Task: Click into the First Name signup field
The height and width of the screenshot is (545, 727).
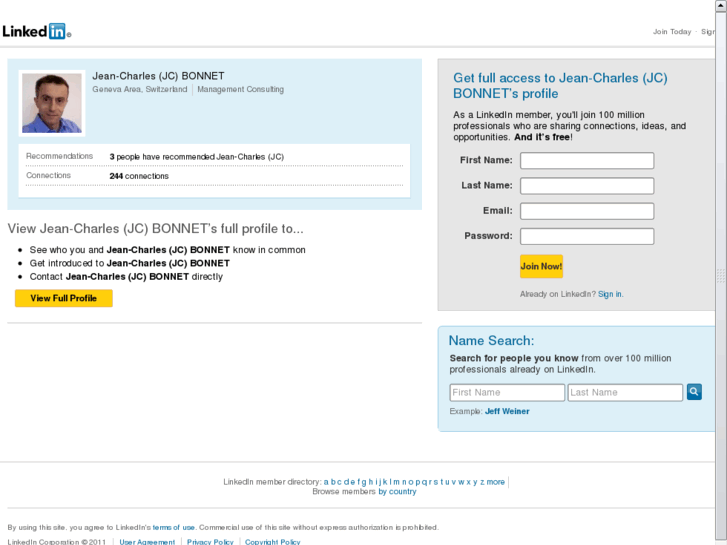Action: pos(587,160)
